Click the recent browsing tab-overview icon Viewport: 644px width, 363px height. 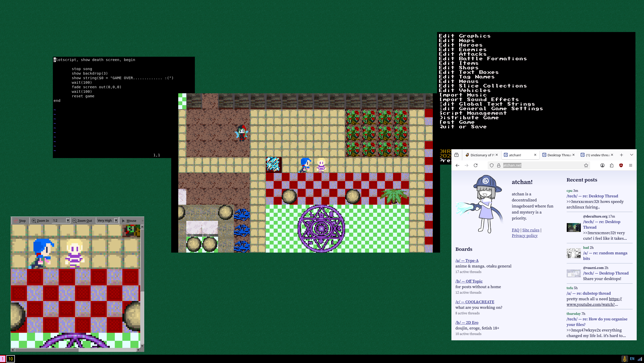coord(456,155)
